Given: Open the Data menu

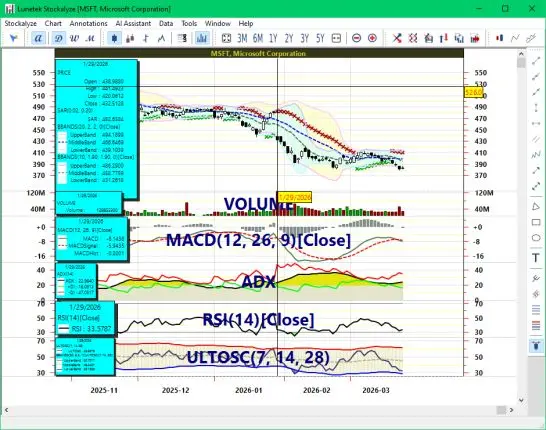Looking at the screenshot, I should pyautogui.click(x=166, y=24).
